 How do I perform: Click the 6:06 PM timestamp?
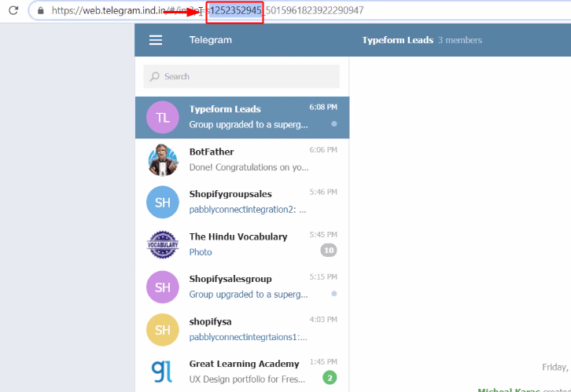point(323,150)
